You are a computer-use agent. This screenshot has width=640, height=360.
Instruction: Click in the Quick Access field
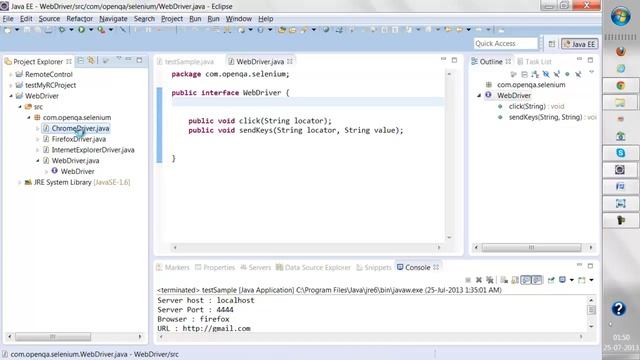tap(505, 44)
